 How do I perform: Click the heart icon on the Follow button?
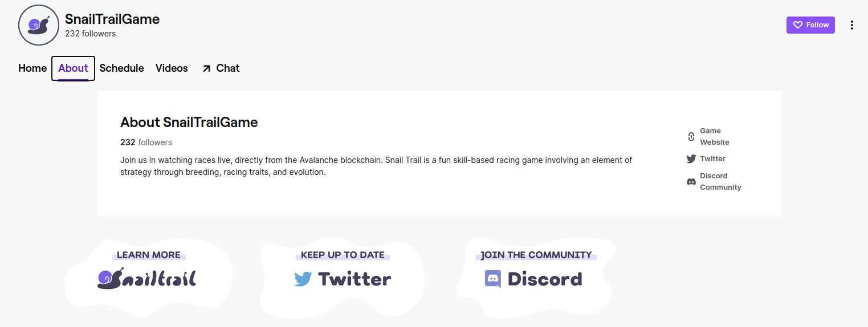tap(798, 25)
